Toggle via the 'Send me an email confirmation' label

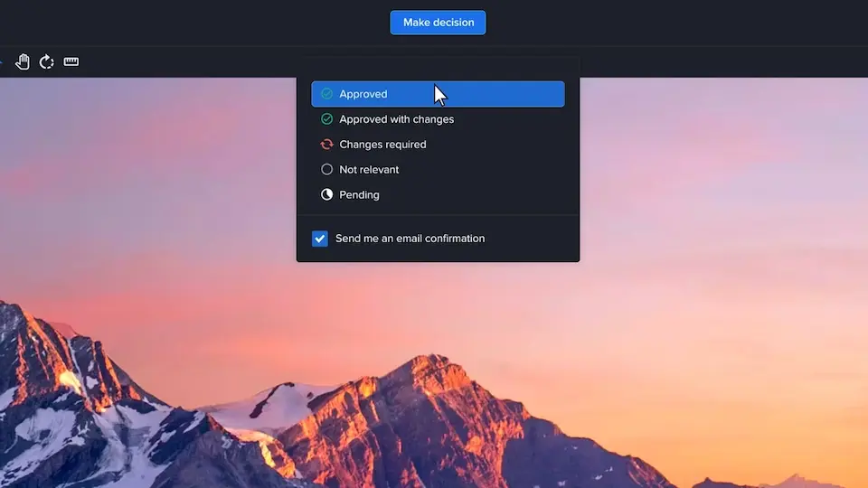tap(410, 239)
